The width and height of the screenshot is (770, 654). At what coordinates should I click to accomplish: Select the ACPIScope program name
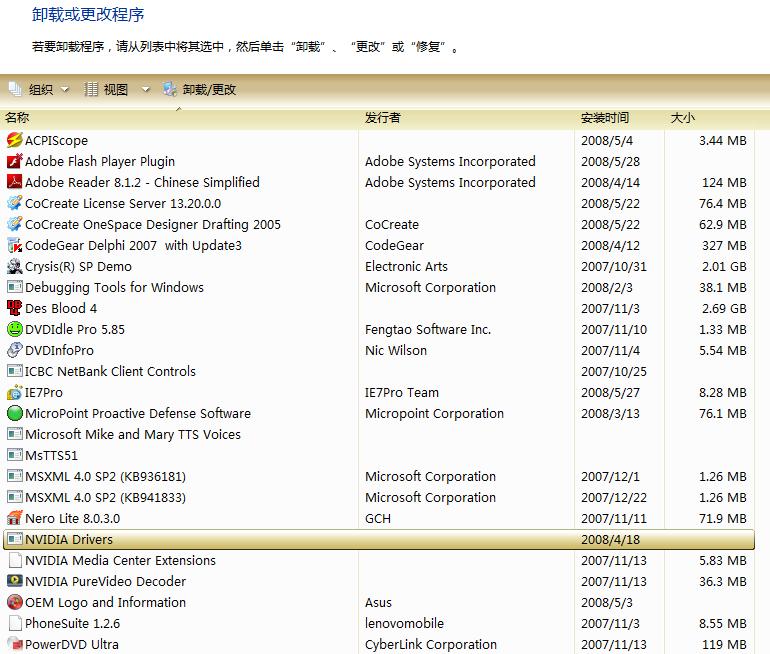56,140
